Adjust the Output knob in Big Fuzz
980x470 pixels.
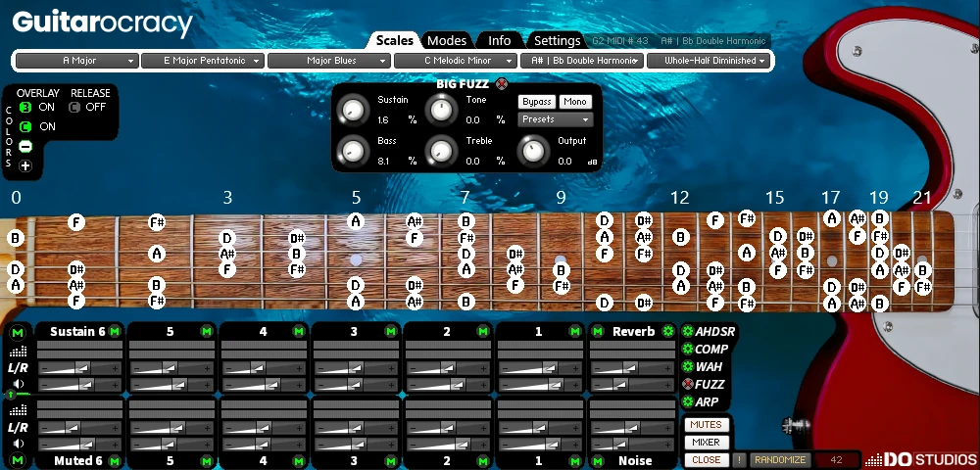[533, 151]
